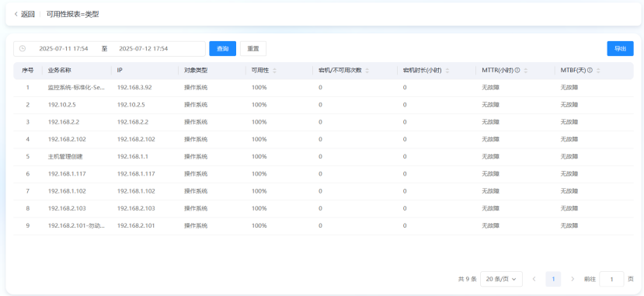Image resolution: width=644 pixels, height=296 pixels.
Task: Click the IP column header
Action: [x=120, y=71]
